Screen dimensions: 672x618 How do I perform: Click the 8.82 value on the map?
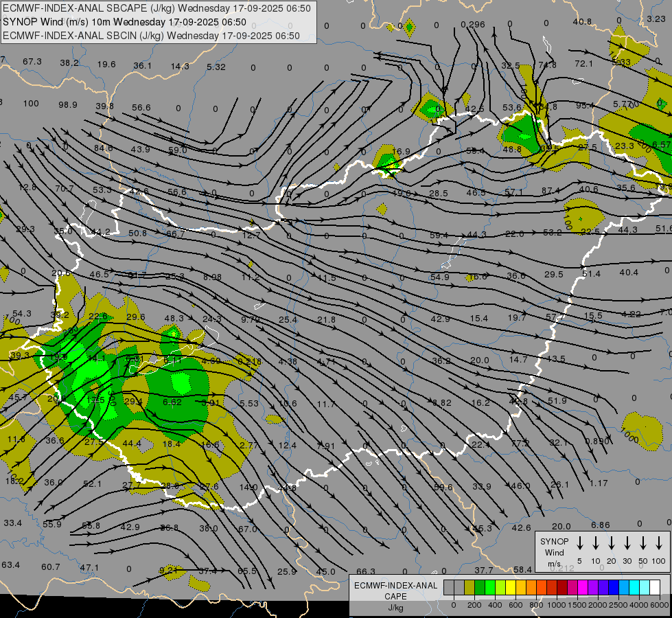click(441, 402)
